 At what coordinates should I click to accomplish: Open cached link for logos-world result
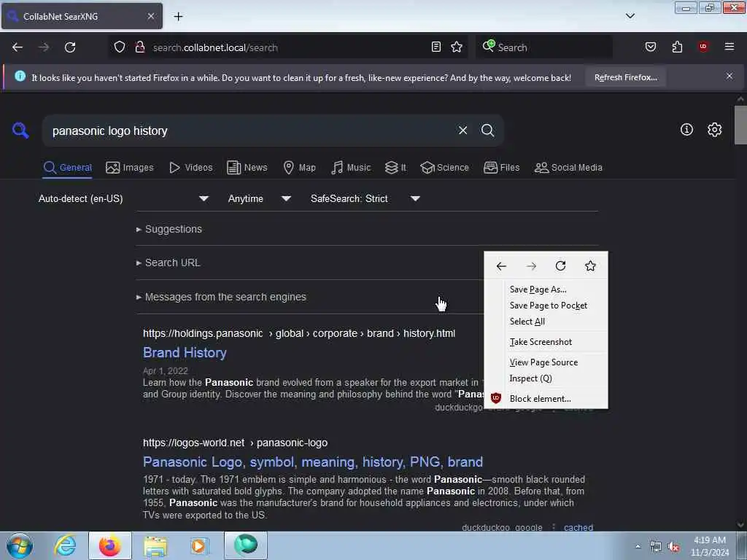[578, 527]
